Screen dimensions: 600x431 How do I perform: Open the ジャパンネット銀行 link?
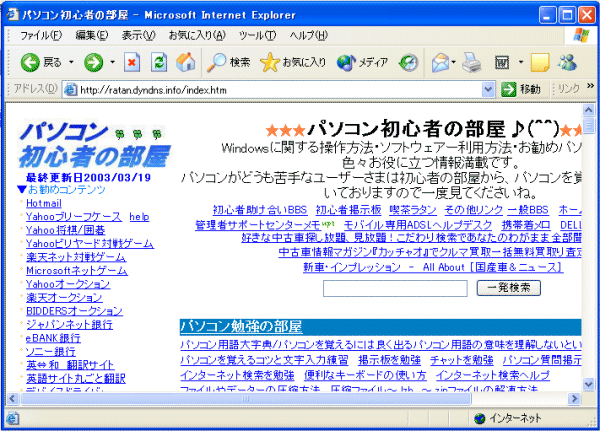(69, 325)
